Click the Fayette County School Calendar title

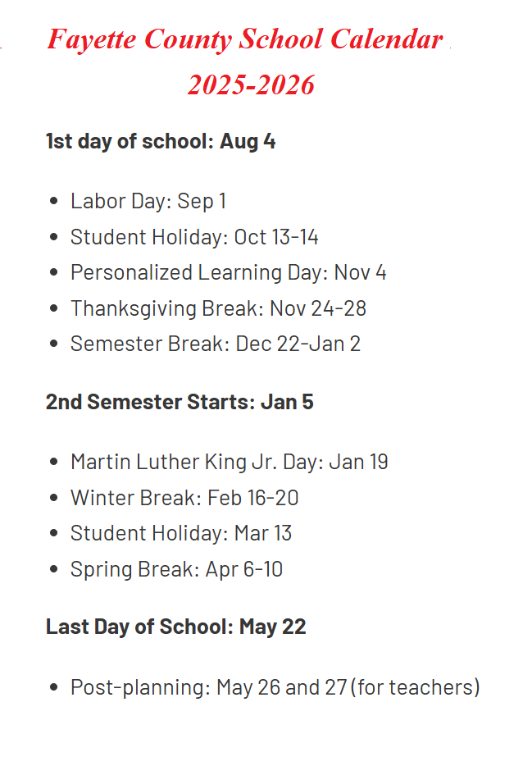[x=245, y=39]
